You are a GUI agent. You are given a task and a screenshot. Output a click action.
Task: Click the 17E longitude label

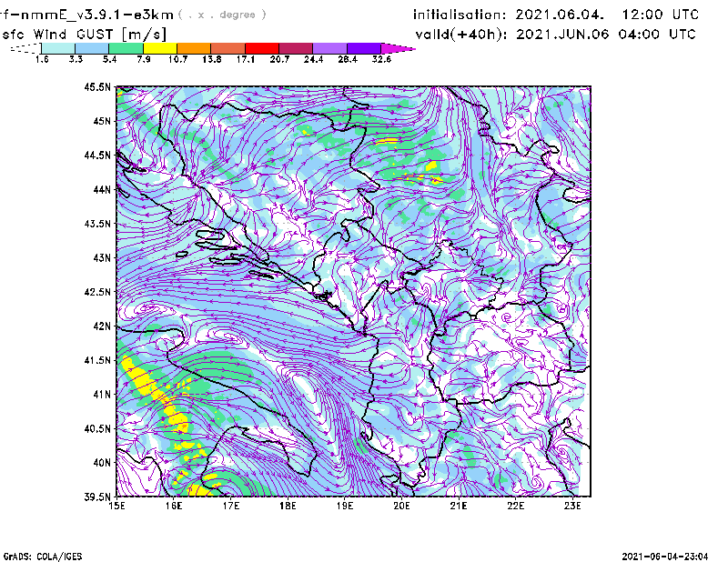(x=231, y=506)
